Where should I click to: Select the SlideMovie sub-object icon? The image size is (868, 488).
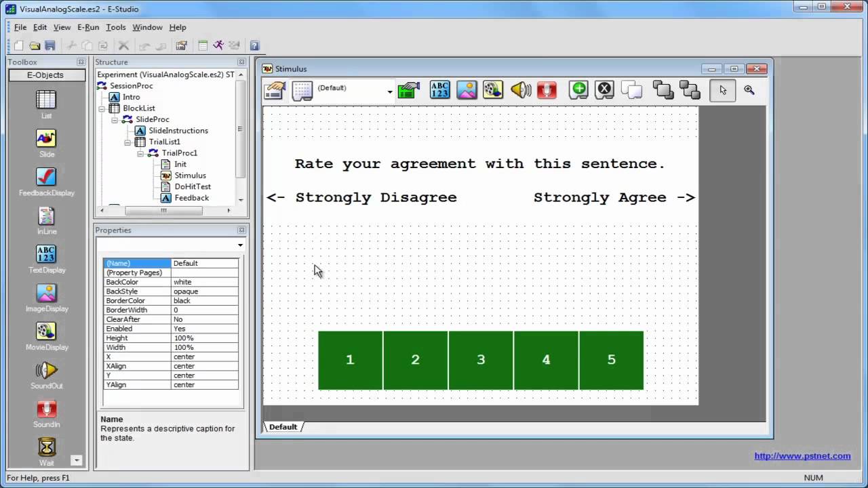tap(493, 89)
